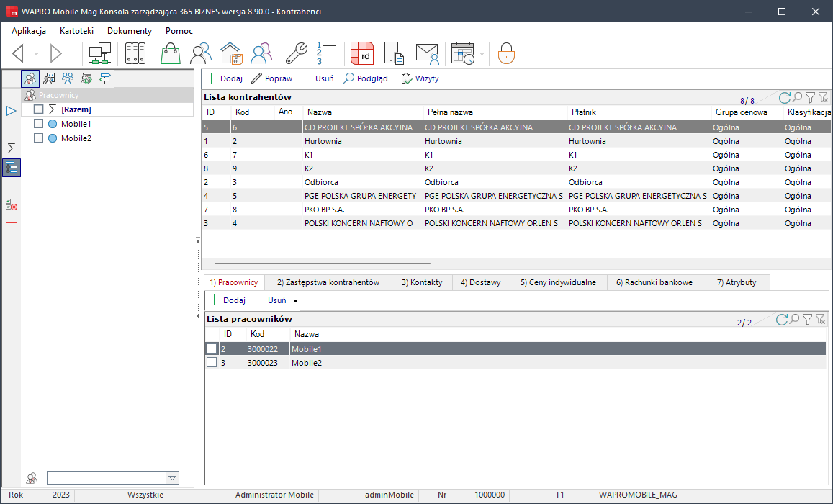
Task: Open the filter for Lista pracowników
Action: click(808, 319)
